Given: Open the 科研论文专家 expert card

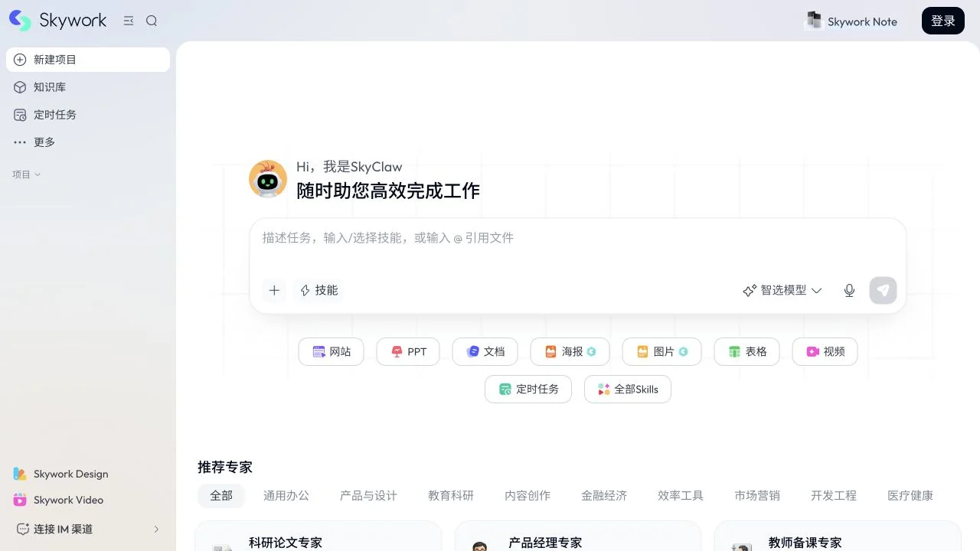Looking at the screenshot, I should coord(318,536).
